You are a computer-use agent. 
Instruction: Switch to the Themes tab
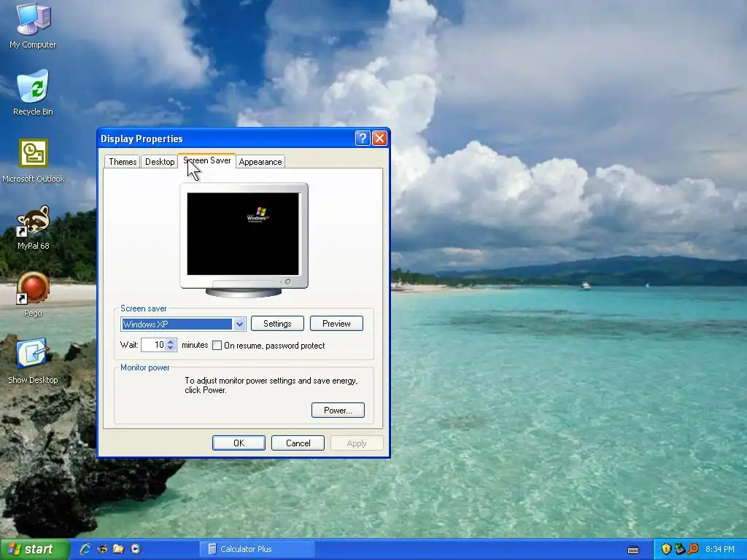123,161
